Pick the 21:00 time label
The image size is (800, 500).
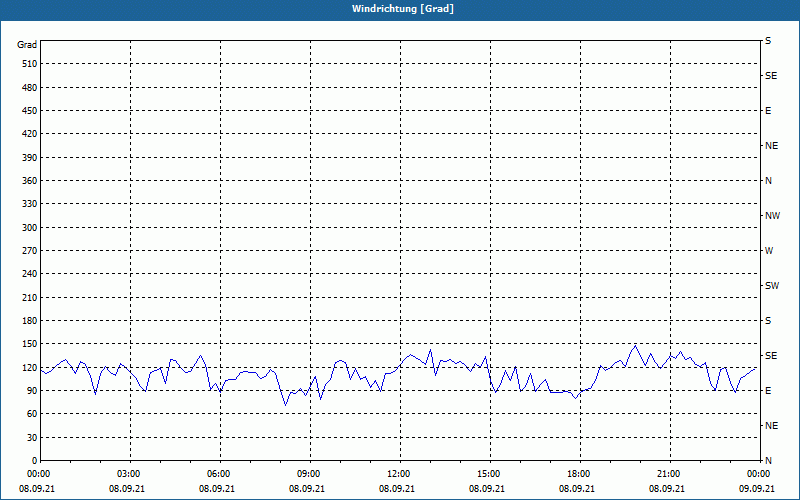[x=670, y=474]
